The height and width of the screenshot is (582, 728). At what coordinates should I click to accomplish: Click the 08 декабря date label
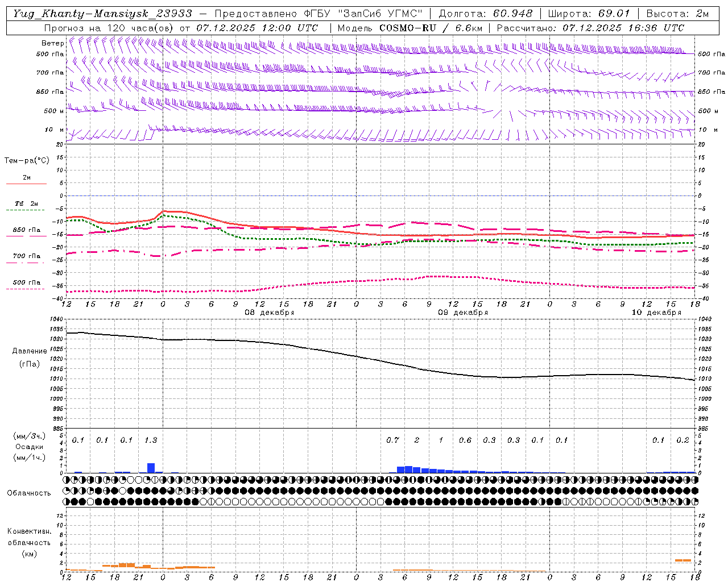pyautogui.click(x=270, y=313)
